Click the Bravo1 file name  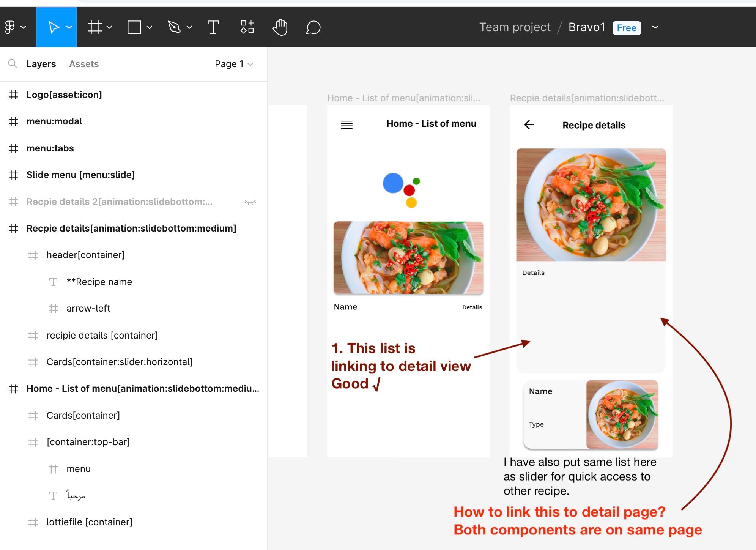coord(586,27)
